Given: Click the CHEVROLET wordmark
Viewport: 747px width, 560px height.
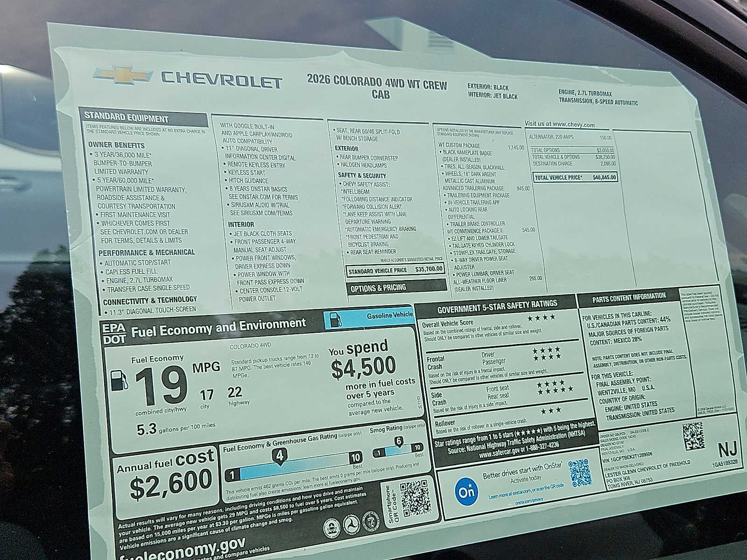Looking at the screenshot, I should 221,80.
